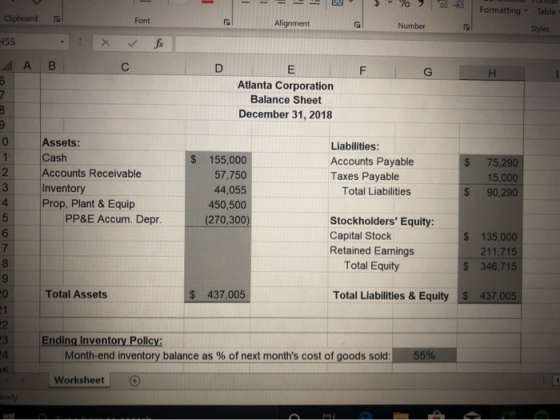This screenshot has width=560, height=420.
Task: Select the Atlanta Corporation title cell
Action: click(x=285, y=85)
